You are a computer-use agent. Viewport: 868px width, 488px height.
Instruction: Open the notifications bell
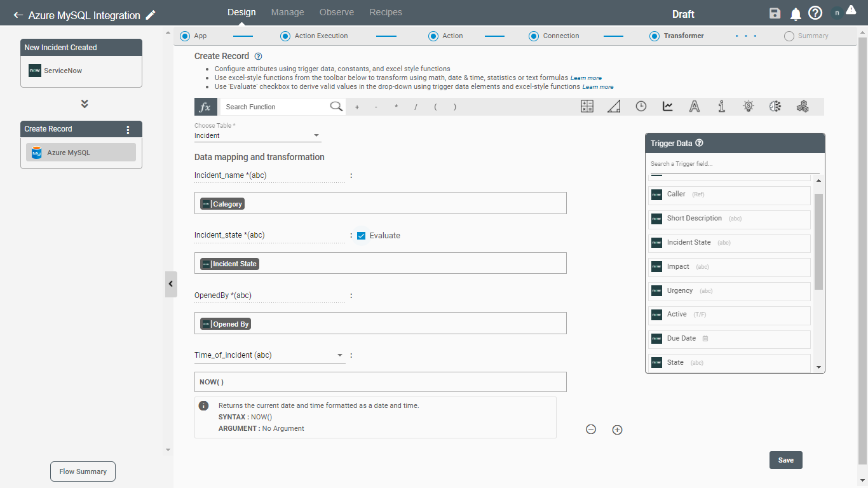tap(796, 14)
